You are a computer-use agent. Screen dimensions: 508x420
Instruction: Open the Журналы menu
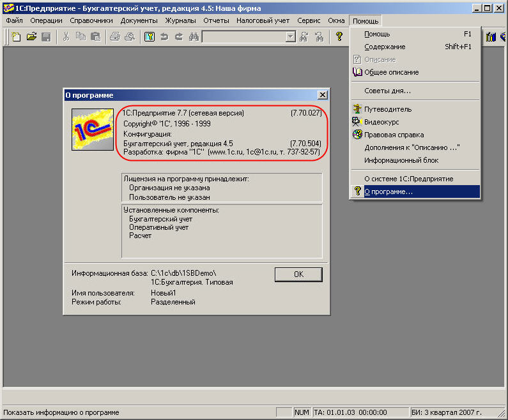click(180, 20)
